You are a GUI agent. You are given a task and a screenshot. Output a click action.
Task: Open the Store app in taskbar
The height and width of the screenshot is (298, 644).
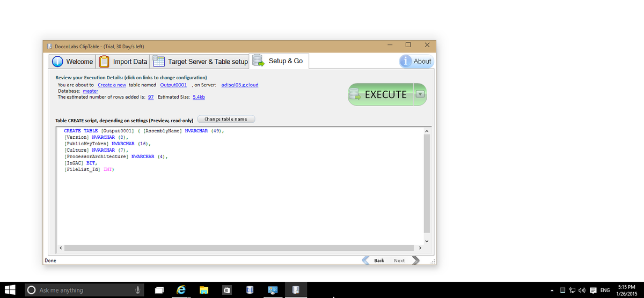[226, 290]
